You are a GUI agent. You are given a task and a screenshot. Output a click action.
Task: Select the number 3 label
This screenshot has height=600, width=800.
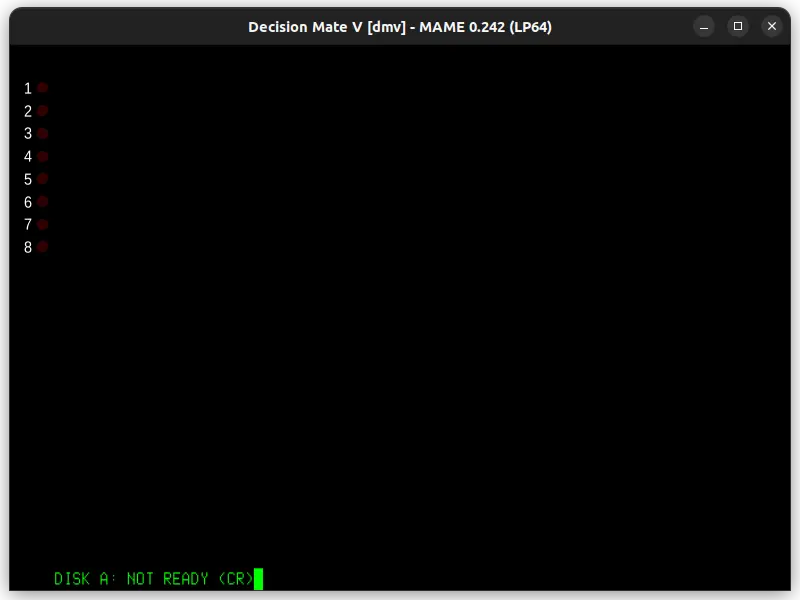point(28,134)
